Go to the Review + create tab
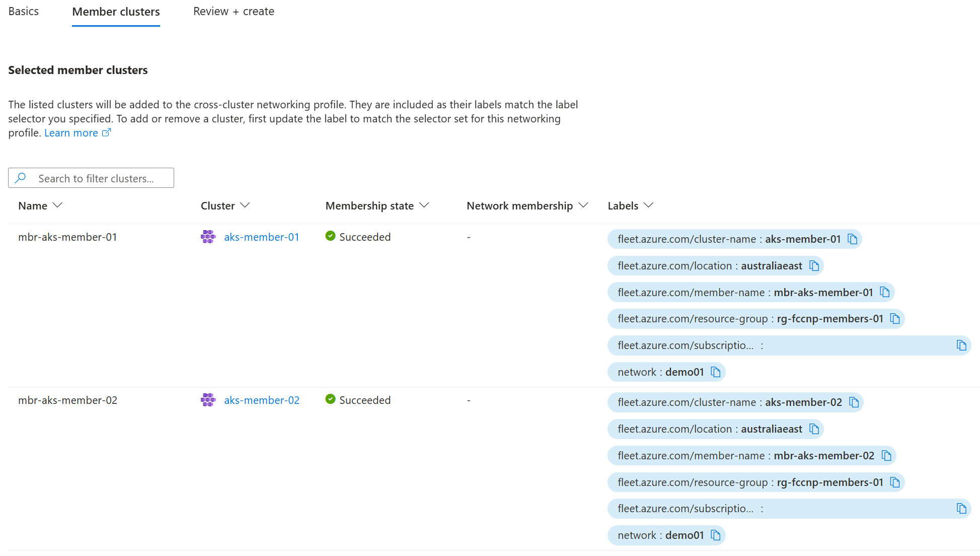The image size is (980, 556). (234, 12)
